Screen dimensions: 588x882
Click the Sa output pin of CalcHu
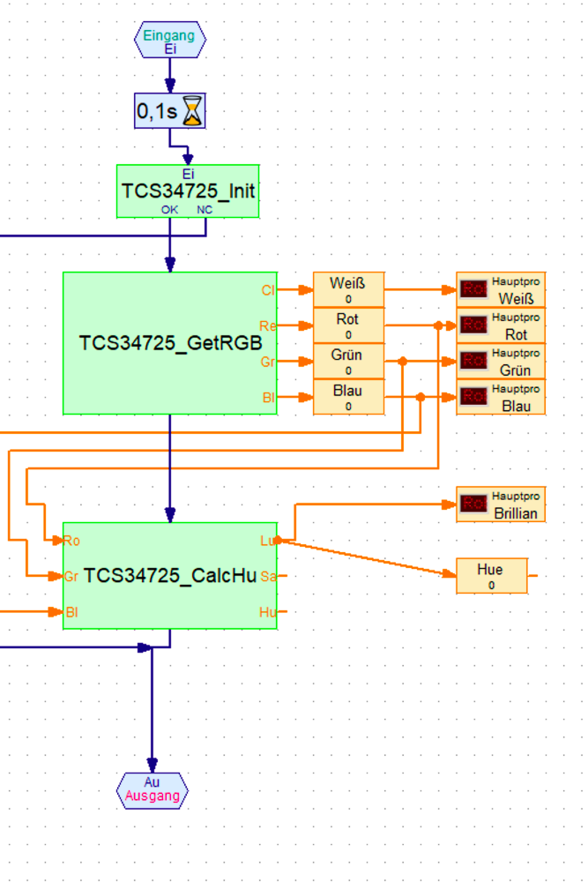(x=268, y=577)
